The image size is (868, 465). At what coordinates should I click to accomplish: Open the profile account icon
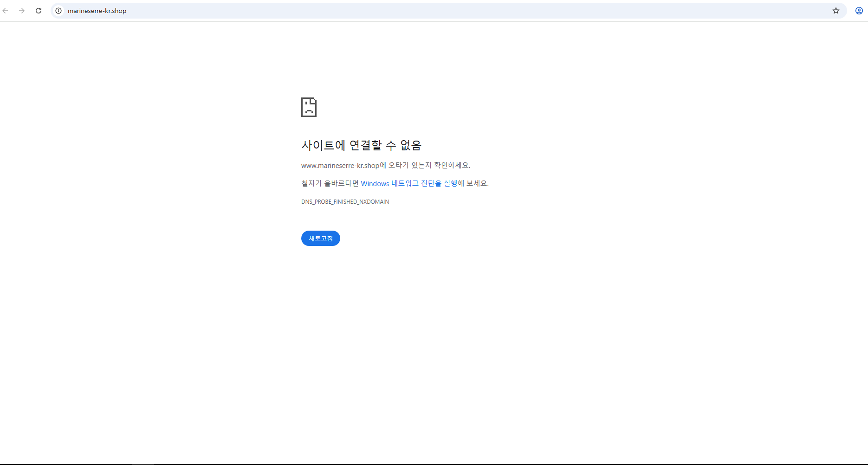pyautogui.click(x=859, y=11)
